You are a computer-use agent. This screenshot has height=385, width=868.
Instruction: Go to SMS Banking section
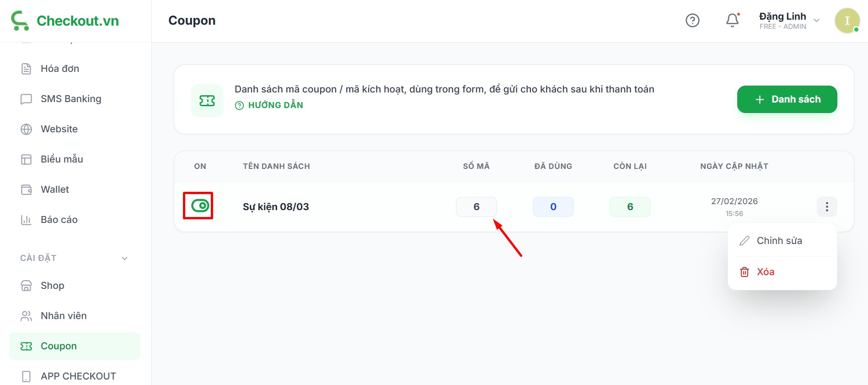70,99
